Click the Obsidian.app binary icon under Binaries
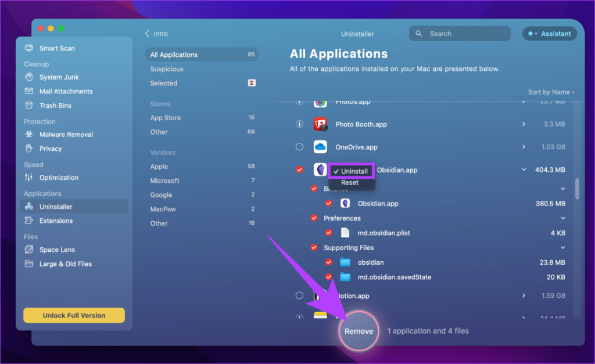This screenshot has height=364, width=595. click(x=345, y=203)
